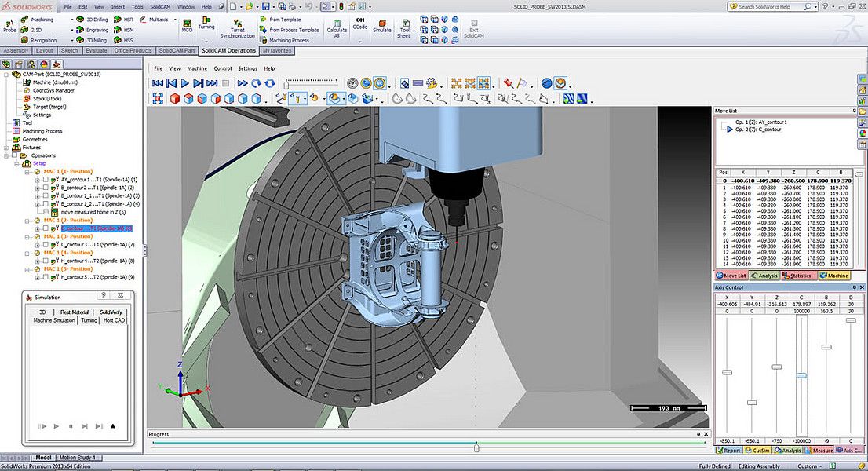
Task: Click the clock time-based simulation icon
Action: [352, 83]
